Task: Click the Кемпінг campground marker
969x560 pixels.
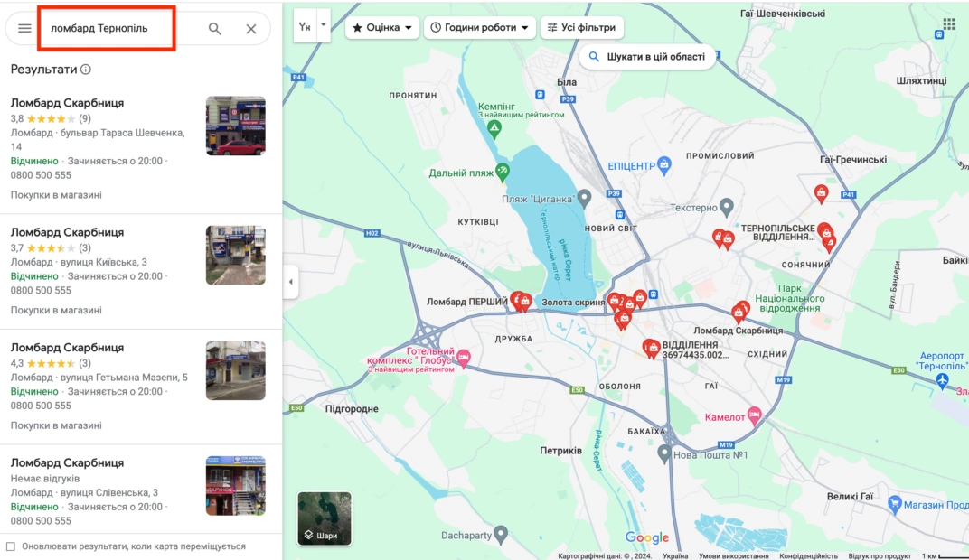Action: [x=494, y=129]
